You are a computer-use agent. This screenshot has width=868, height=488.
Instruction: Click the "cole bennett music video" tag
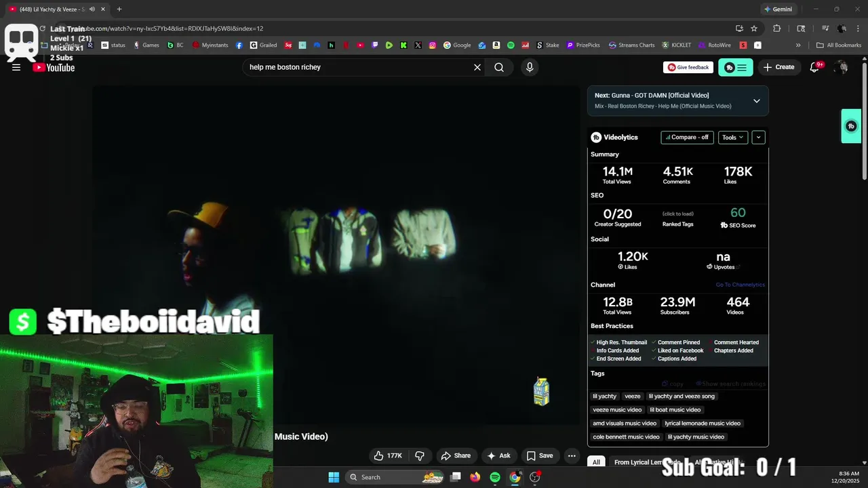point(626,436)
